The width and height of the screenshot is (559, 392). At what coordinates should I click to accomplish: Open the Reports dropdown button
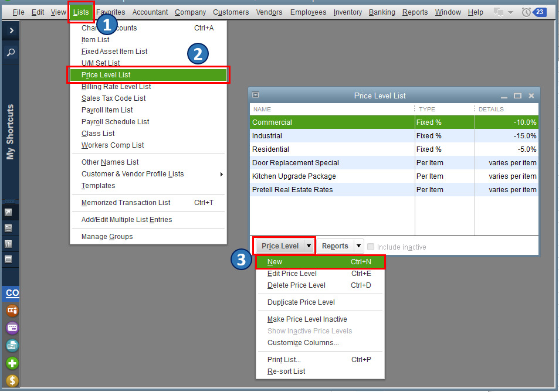(340, 246)
